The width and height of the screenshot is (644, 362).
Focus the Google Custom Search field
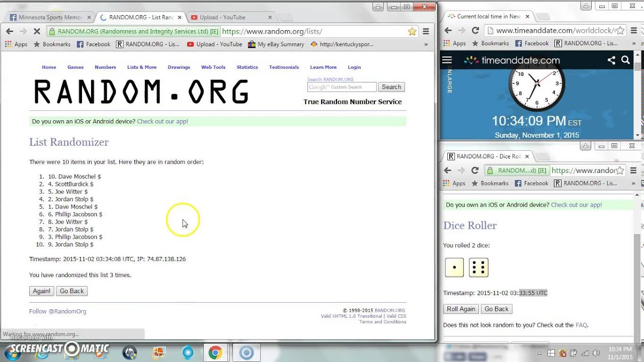342,87
